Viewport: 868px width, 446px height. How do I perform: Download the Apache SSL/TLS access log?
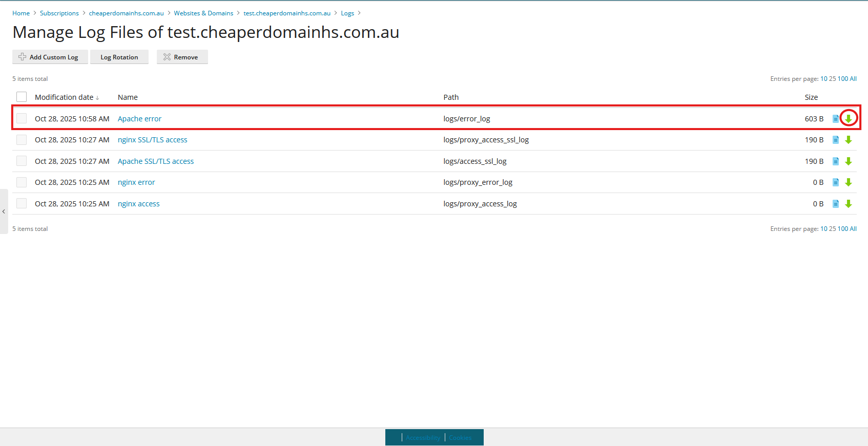[849, 161]
